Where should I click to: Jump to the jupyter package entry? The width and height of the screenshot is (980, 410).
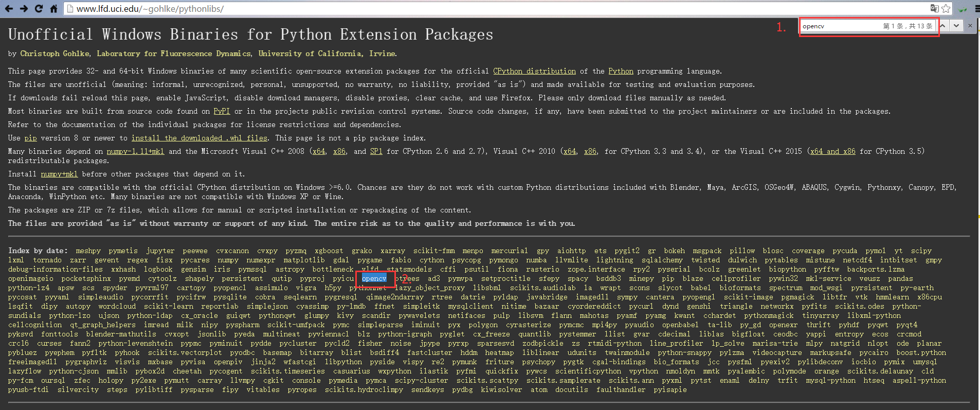click(x=160, y=251)
